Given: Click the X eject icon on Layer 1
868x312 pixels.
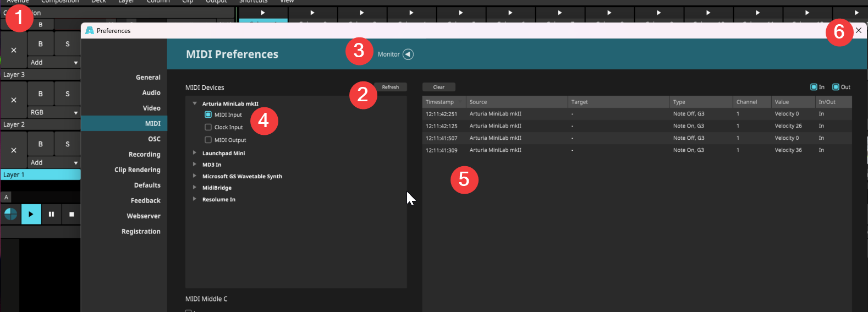Looking at the screenshot, I should tap(14, 150).
